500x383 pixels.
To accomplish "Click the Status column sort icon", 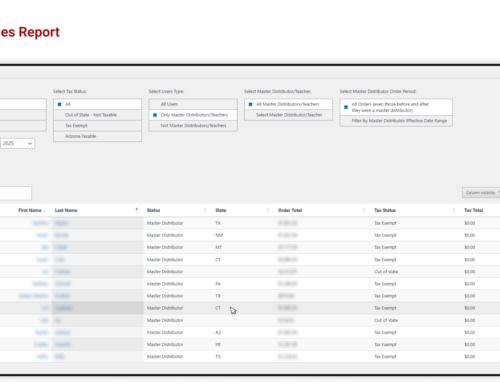I will pyautogui.click(x=205, y=210).
